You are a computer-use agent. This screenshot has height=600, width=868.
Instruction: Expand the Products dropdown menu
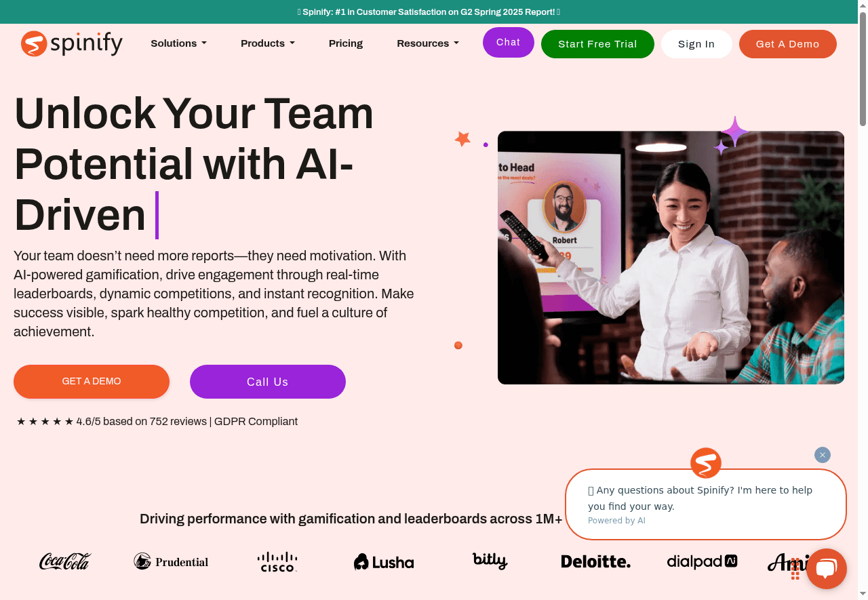(x=268, y=43)
